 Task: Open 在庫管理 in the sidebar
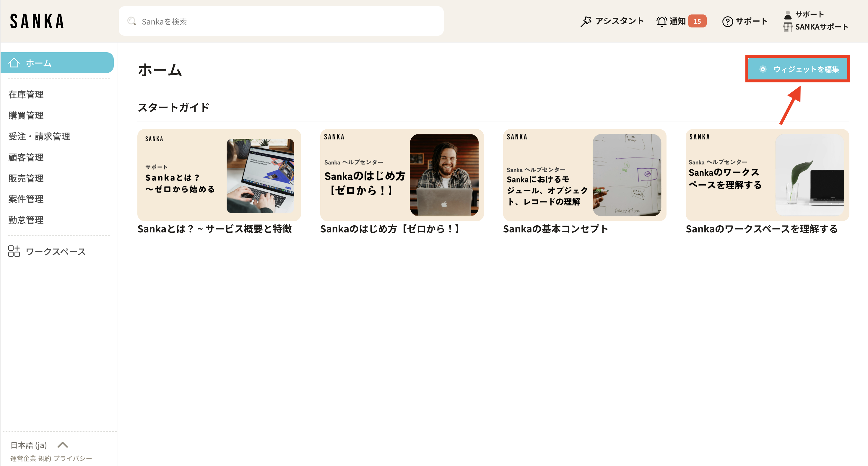click(26, 94)
